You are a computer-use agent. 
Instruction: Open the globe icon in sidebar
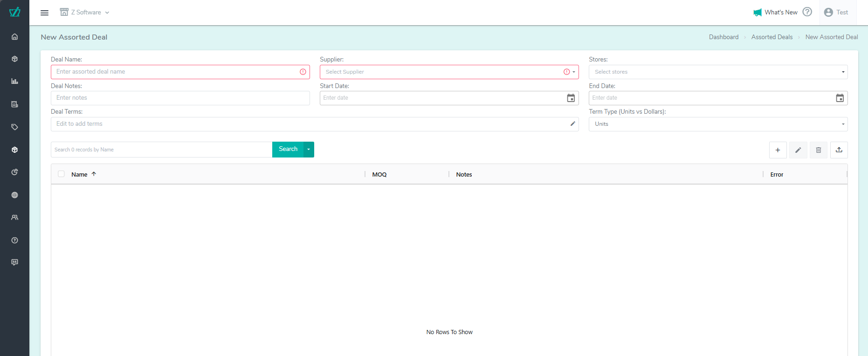click(14, 195)
